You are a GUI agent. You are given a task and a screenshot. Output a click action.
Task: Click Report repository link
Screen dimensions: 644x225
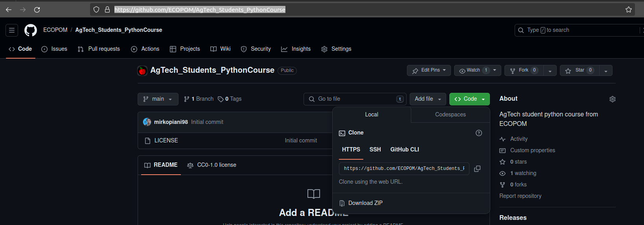tap(520, 196)
